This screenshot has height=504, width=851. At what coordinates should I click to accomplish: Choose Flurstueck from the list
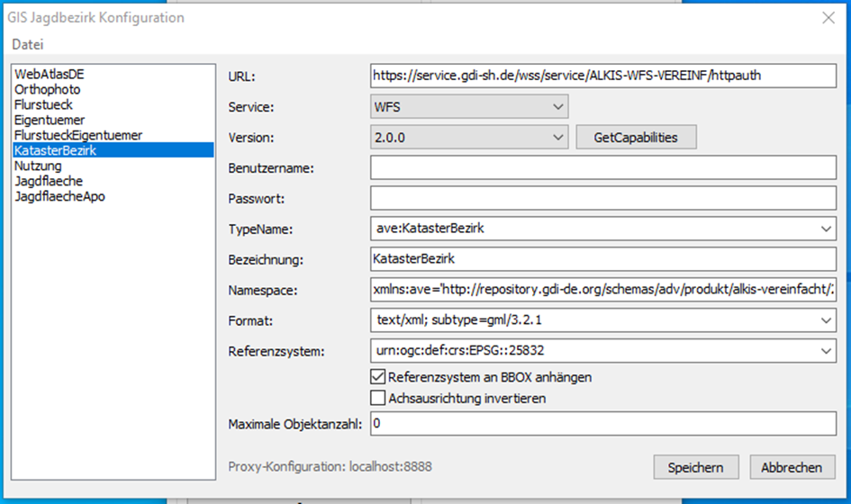[x=43, y=105]
